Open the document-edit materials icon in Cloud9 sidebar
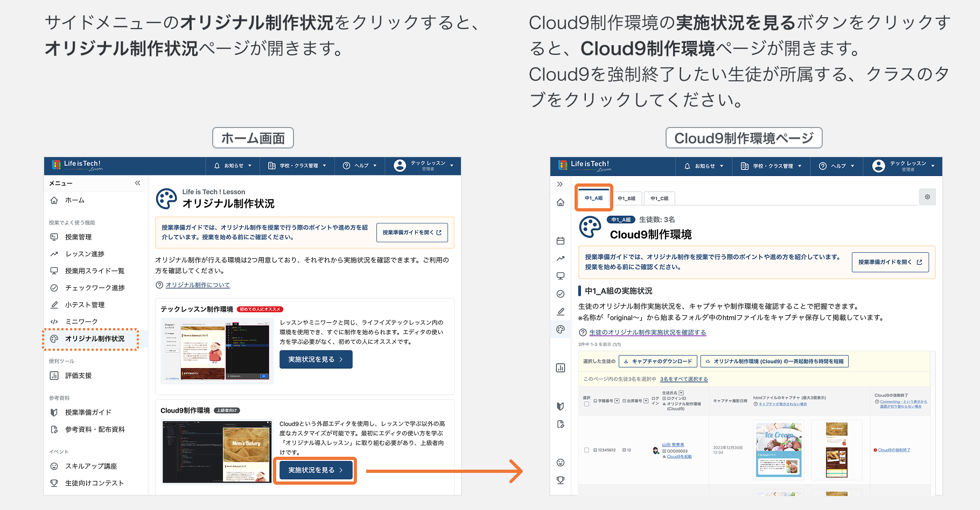980x510 pixels. point(561,424)
